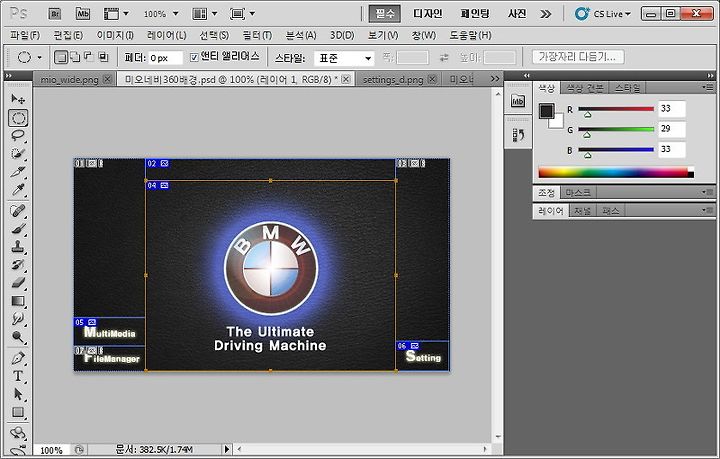The width and height of the screenshot is (720, 459).
Task: Open the 이미지(I) menu
Action: 115,35
